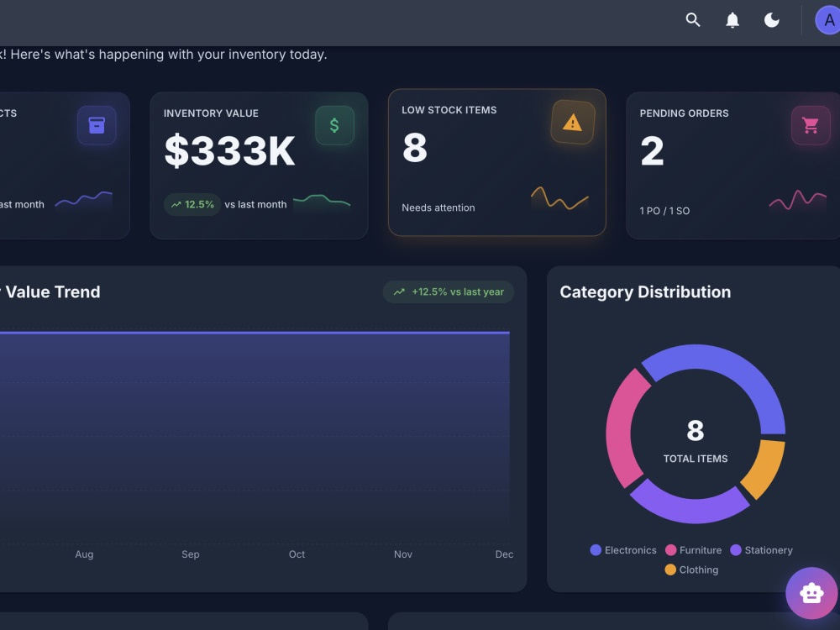The image size is (840, 630).
Task: Open the Low Stock Items card
Action: [x=497, y=162]
